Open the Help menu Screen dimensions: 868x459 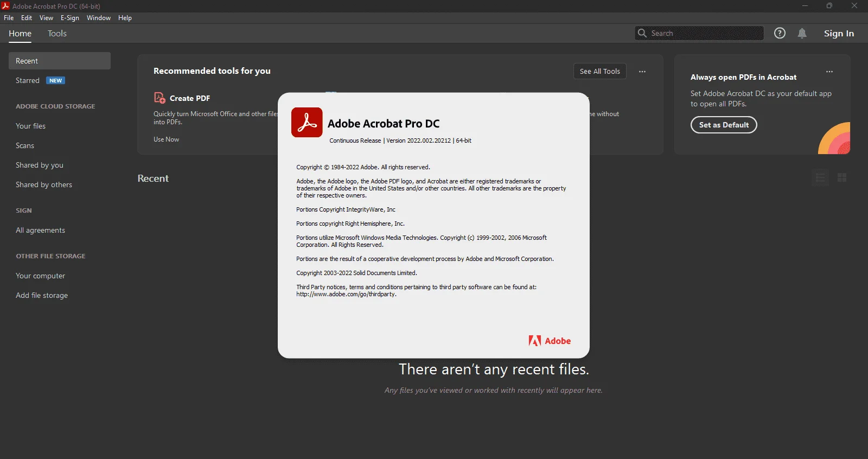(125, 18)
